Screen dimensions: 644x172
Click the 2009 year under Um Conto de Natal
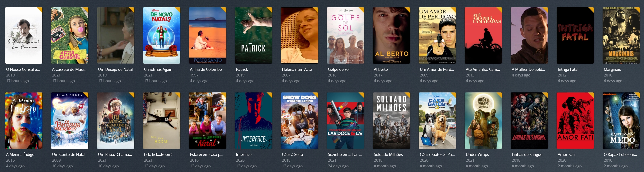(56, 160)
